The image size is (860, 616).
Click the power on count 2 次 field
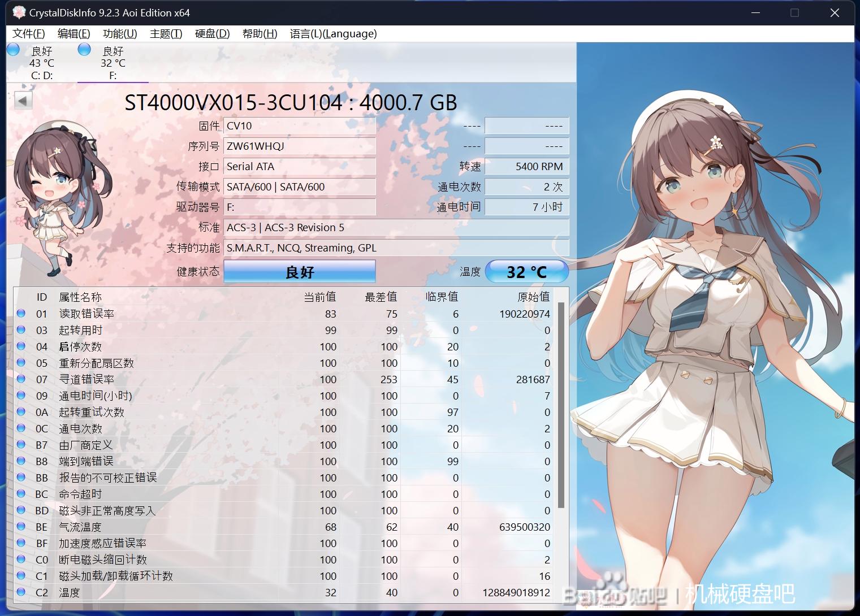(x=527, y=187)
